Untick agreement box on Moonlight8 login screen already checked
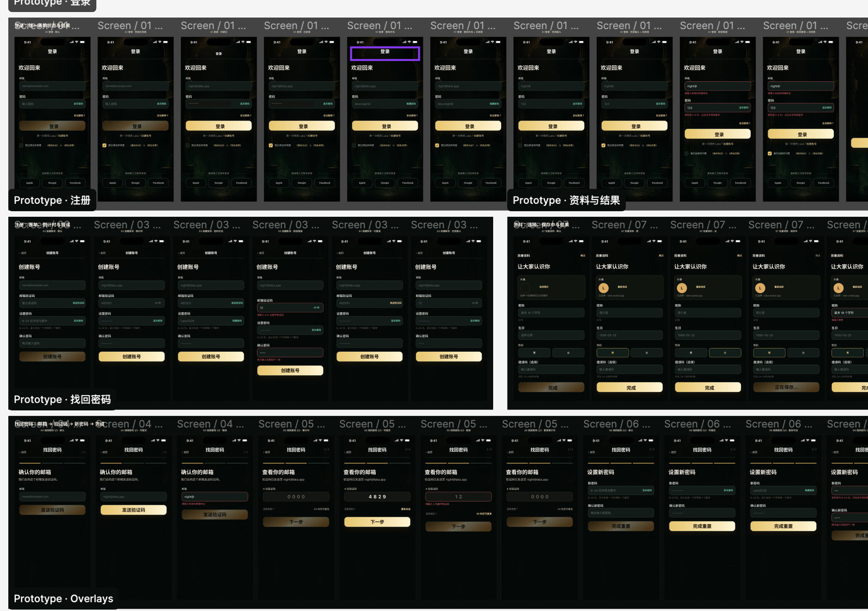868x611 pixels. (x=437, y=145)
